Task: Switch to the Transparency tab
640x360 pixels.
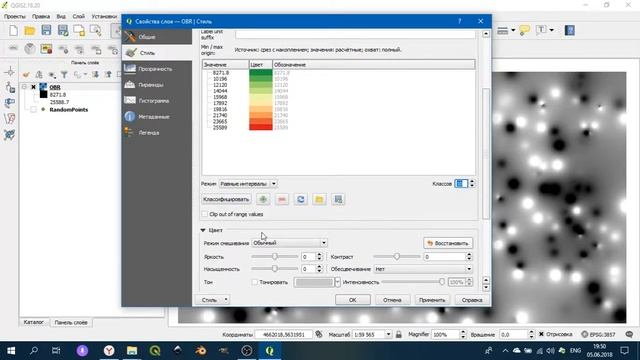Action: tap(157, 69)
